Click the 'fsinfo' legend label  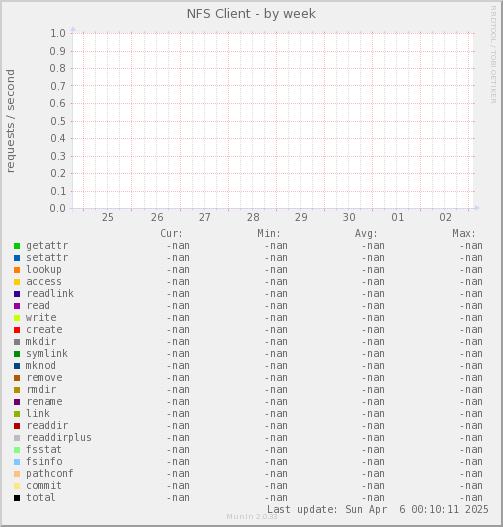click(x=44, y=461)
